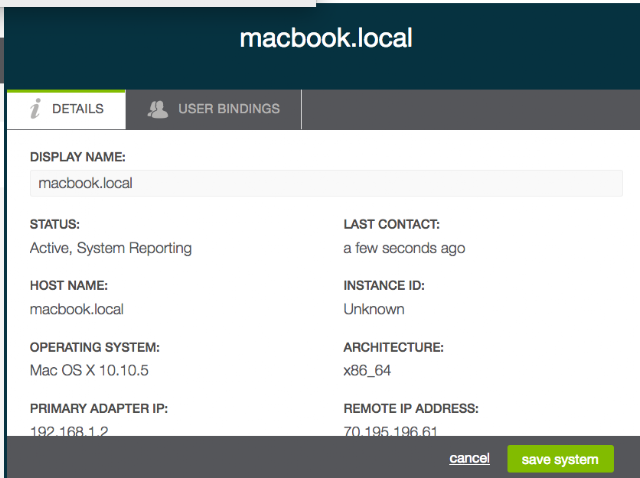640x478 pixels.
Task: Click the OPERATING SYSTEM label
Action: coord(95,347)
